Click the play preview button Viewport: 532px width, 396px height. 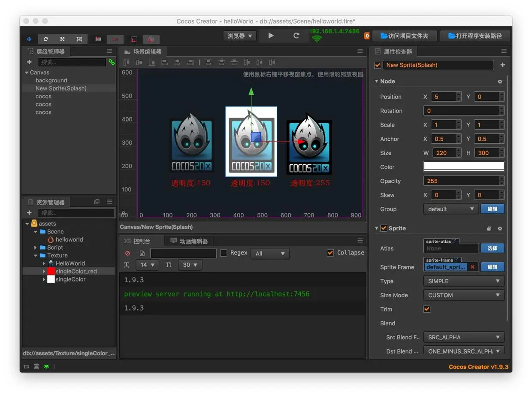[271, 36]
